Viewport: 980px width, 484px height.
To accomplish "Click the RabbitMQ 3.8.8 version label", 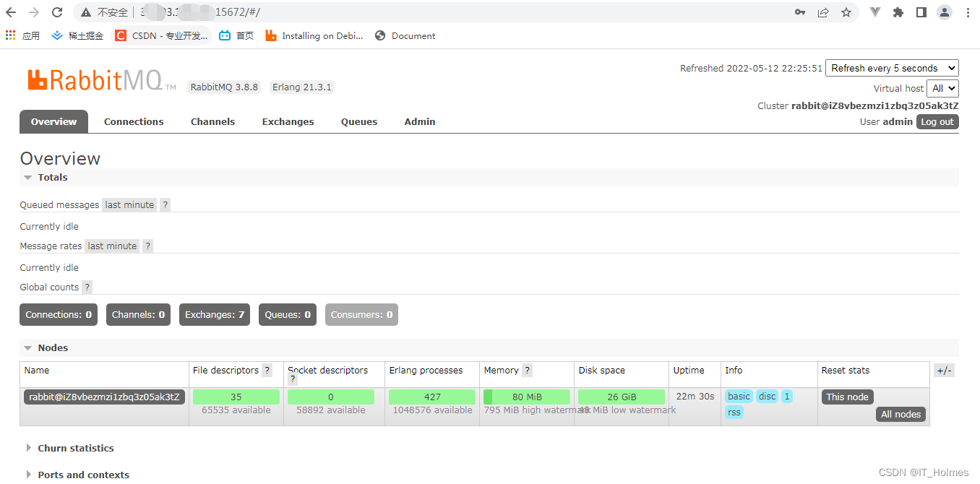I will click(x=224, y=87).
